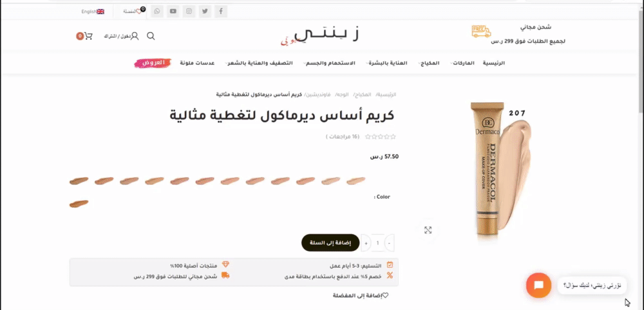
Task: Expand the product image to fullscreen
Action: coord(428,230)
